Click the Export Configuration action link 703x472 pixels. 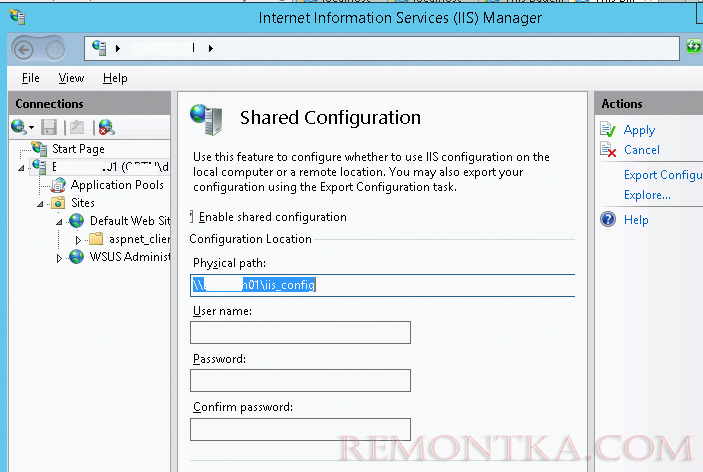point(663,175)
